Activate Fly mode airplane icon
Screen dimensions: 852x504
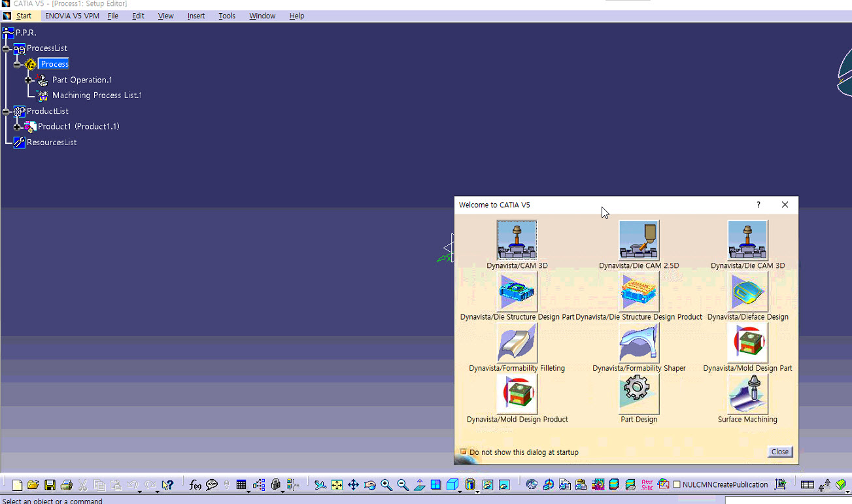coord(320,485)
